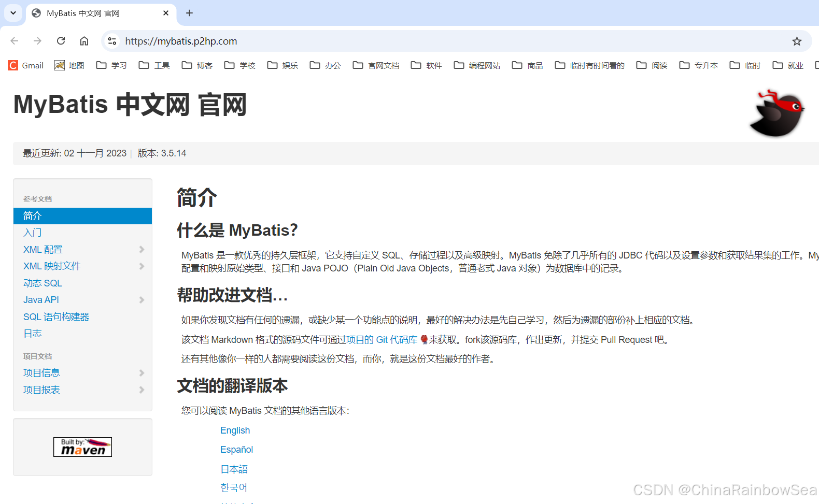Click the MyBatis 中文网 官网 page title
This screenshot has height=504, width=819.
(x=130, y=105)
